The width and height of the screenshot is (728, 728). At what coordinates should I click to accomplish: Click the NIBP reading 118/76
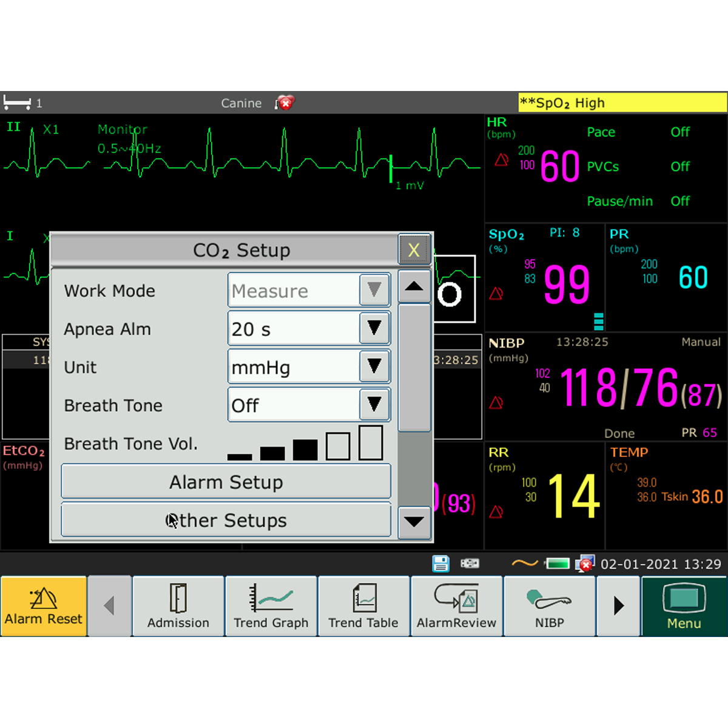pyautogui.click(x=619, y=387)
